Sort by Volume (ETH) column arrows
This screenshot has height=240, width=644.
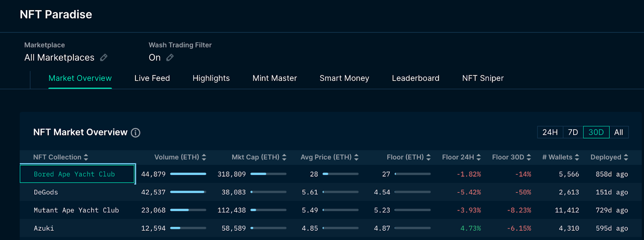pyautogui.click(x=204, y=157)
